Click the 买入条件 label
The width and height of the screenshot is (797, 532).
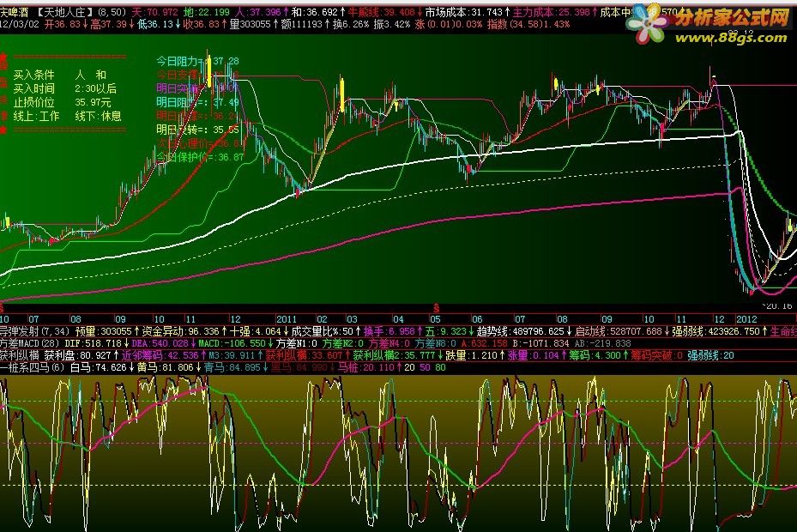tap(33, 76)
